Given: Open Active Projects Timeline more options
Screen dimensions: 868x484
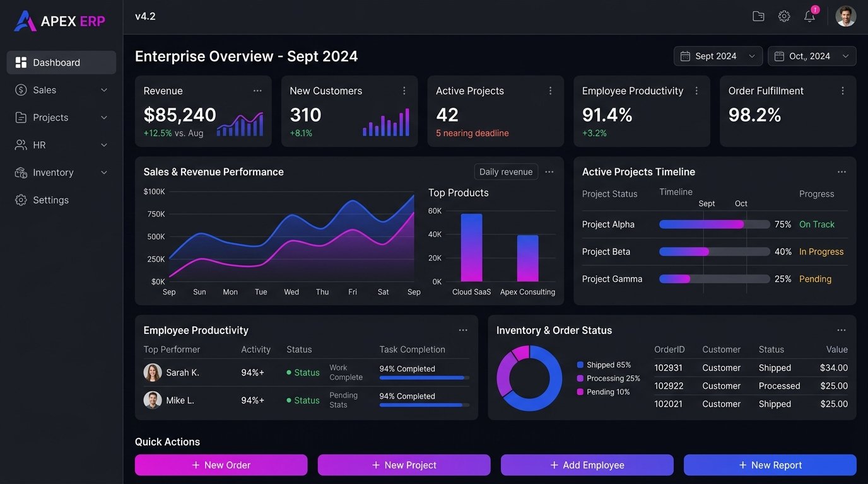Looking at the screenshot, I should coord(842,172).
